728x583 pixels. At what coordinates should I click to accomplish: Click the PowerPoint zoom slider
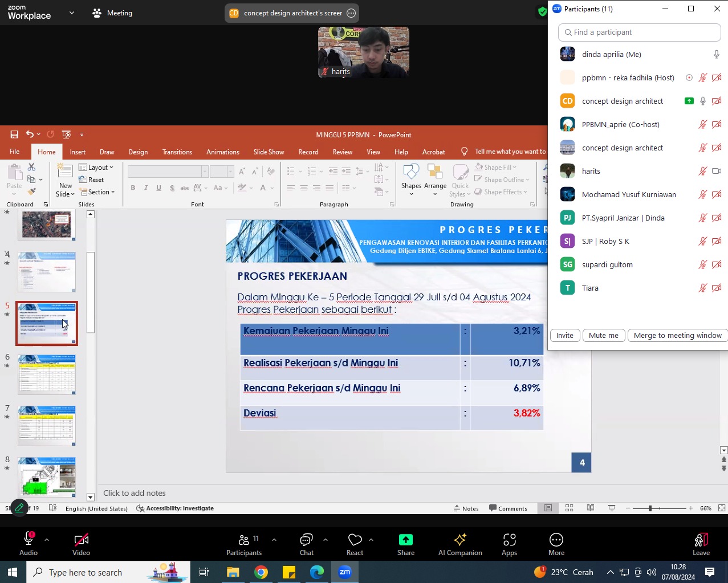coord(650,508)
